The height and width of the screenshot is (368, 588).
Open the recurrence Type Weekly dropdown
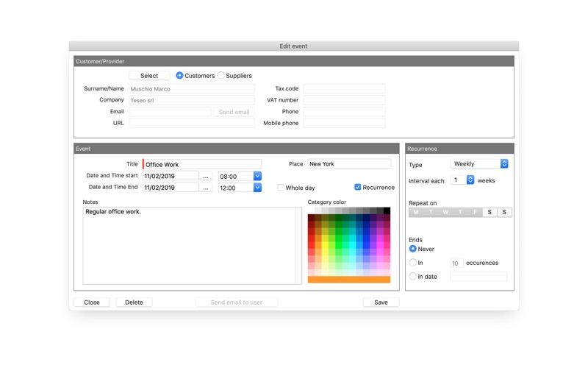[x=479, y=163]
